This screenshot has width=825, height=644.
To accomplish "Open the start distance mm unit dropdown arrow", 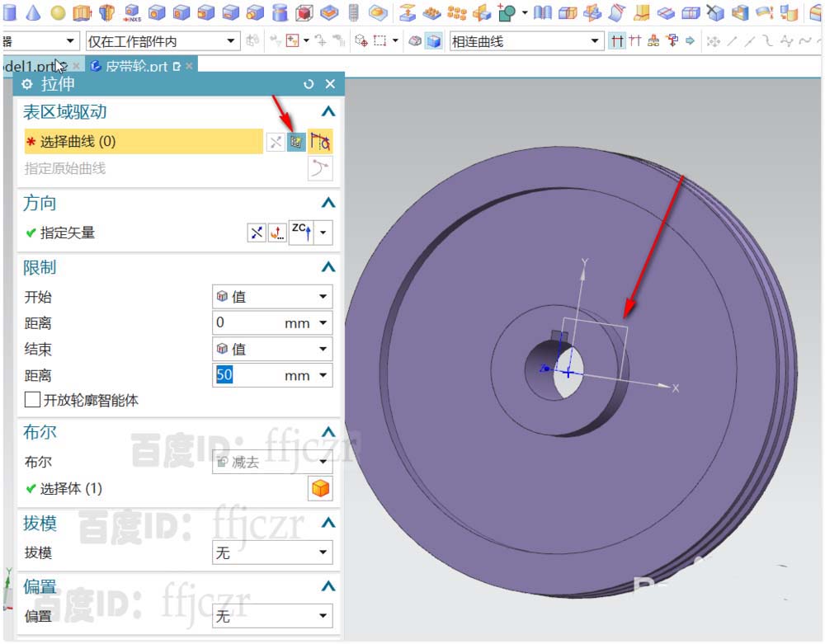I will point(323,322).
